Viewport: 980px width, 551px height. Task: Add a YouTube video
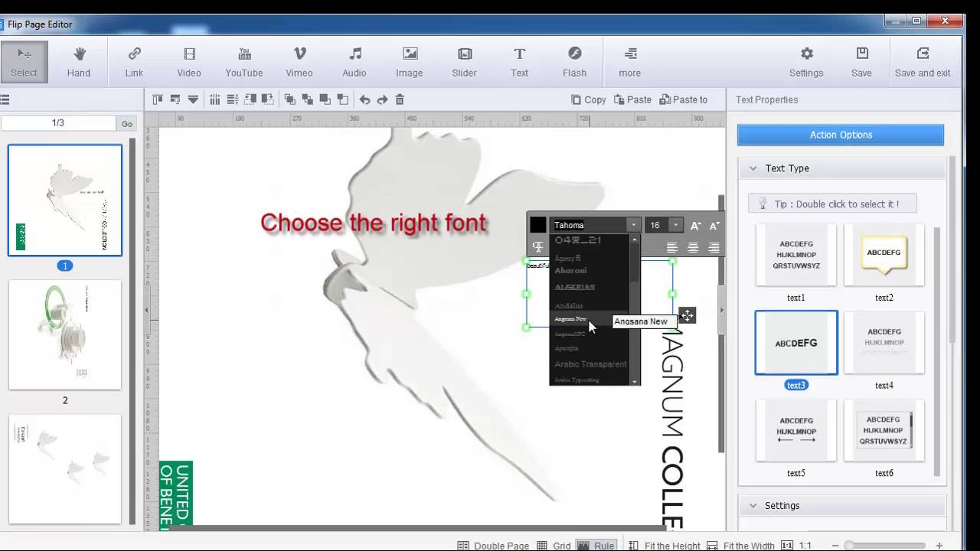tap(244, 62)
